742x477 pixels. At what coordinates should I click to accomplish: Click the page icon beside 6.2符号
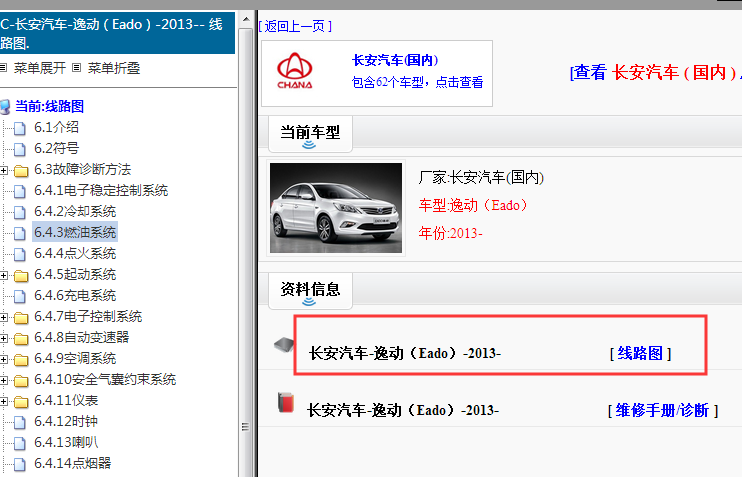click(19, 149)
